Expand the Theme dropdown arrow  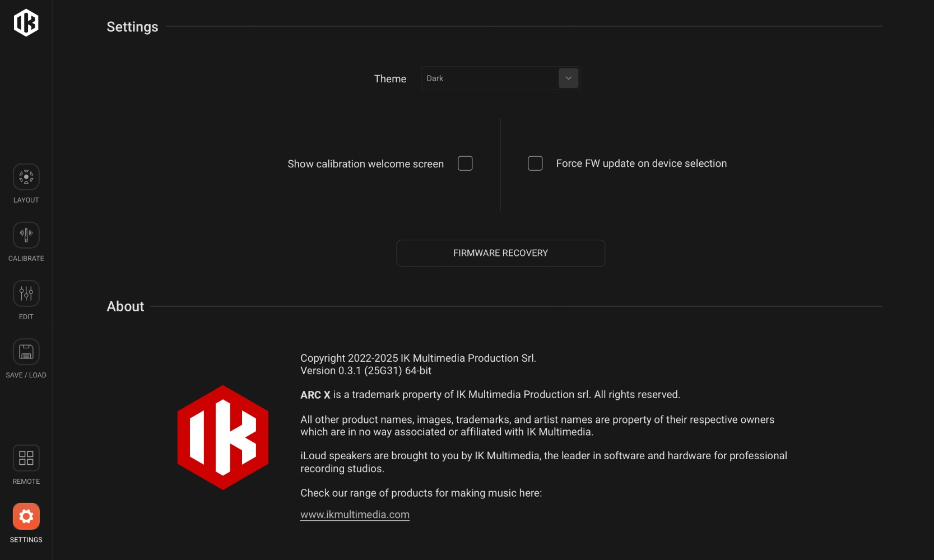click(568, 78)
